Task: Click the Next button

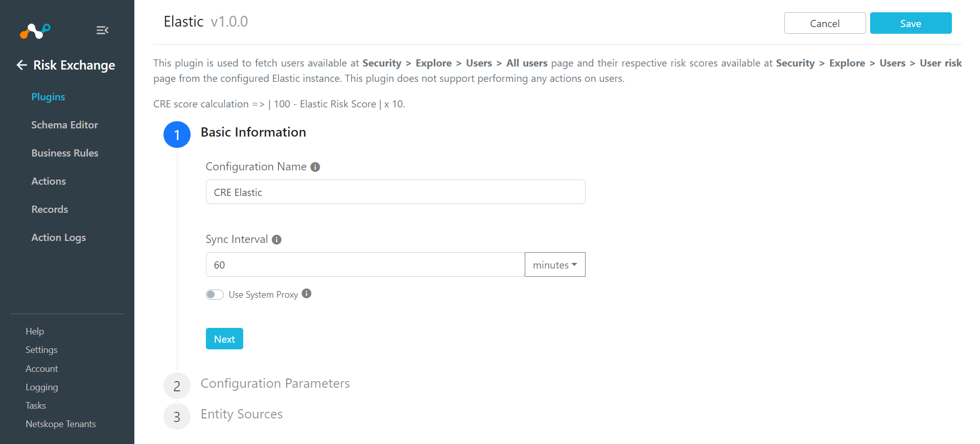Action: click(x=224, y=339)
